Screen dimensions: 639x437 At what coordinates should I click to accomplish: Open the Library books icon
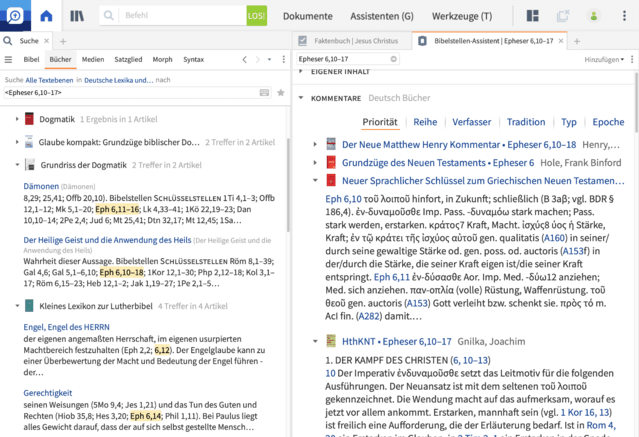click(x=78, y=16)
